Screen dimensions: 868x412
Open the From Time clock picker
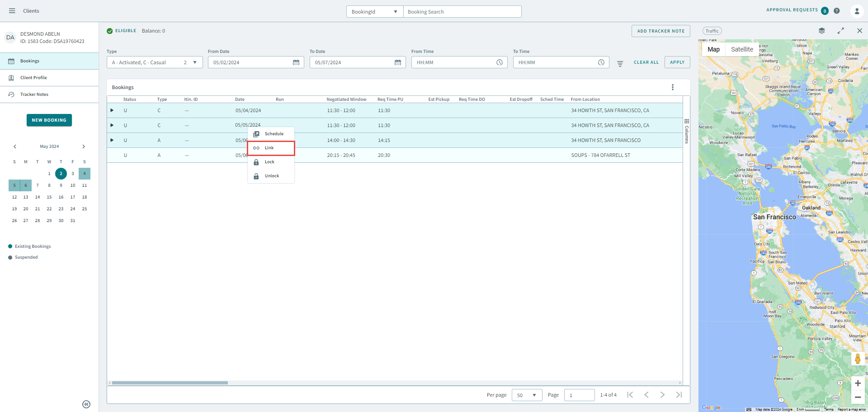pos(500,62)
